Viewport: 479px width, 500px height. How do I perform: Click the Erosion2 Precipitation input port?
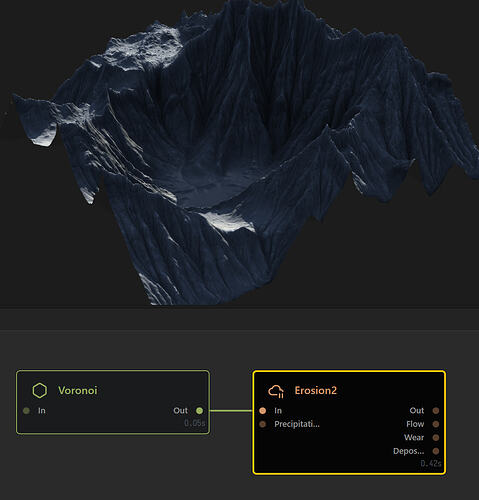pyautogui.click(x=263, y=424)
